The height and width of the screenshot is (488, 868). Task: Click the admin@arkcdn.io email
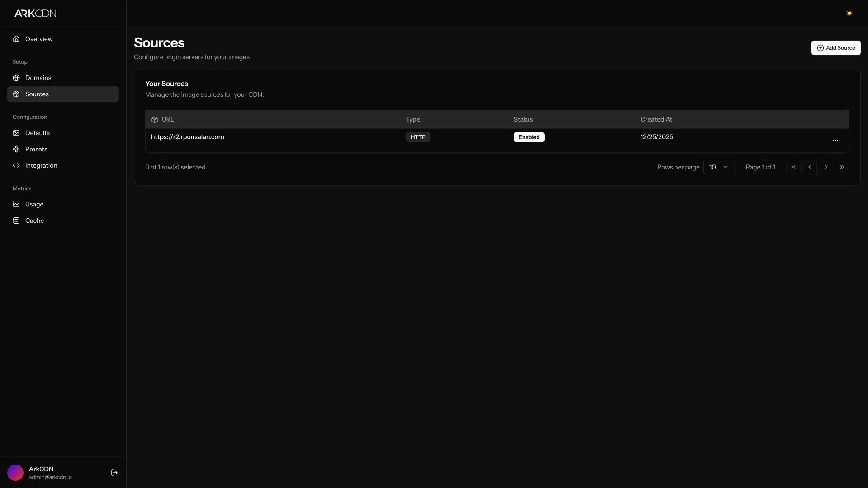[x=50, y=477]
